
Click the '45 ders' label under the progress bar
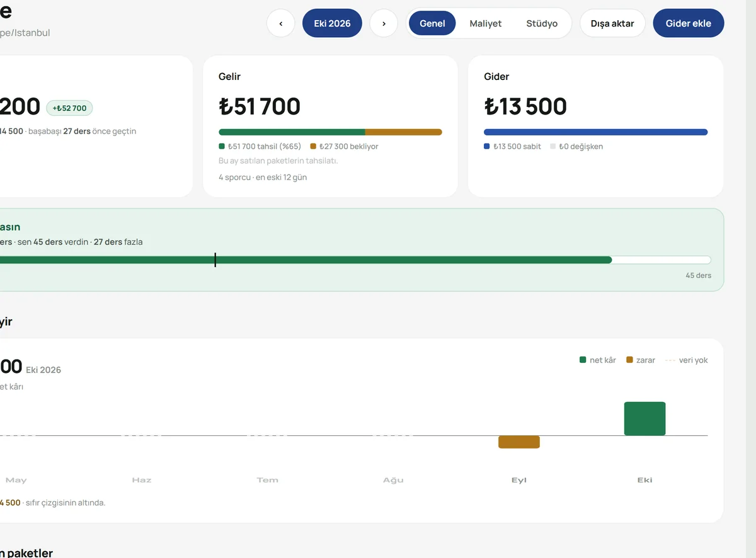click(699, 275)
